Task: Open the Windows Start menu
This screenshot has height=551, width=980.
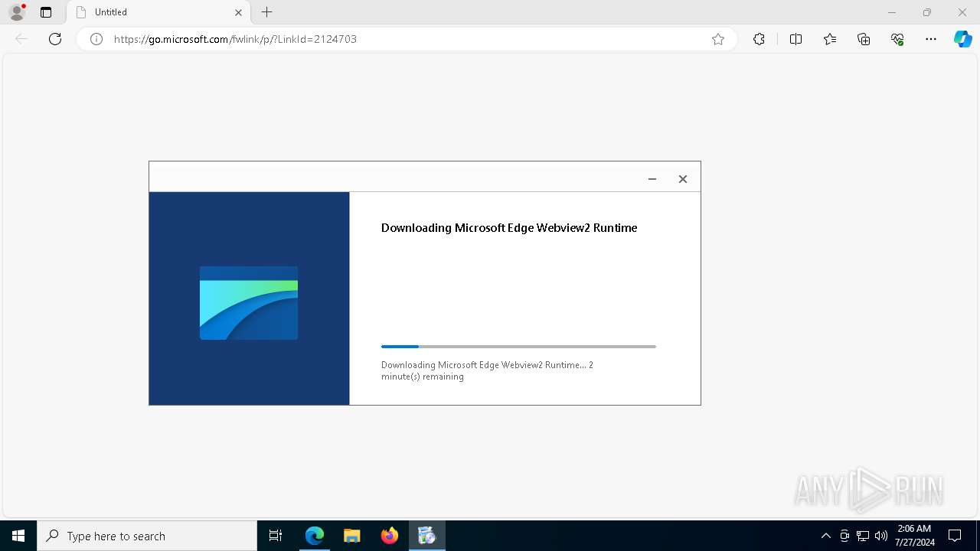Action: click(x=18, y=536)
